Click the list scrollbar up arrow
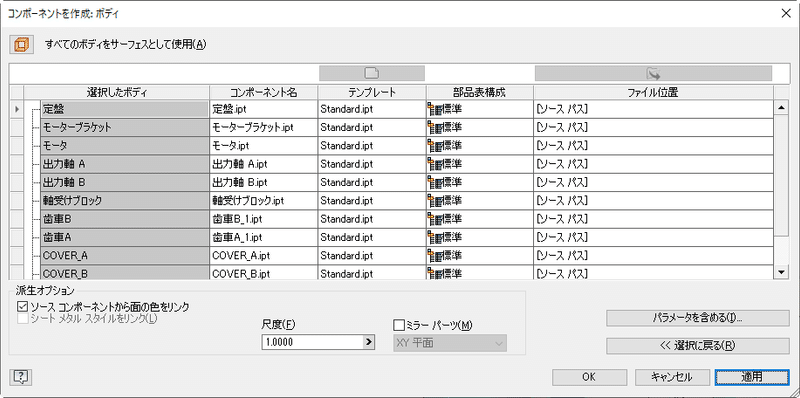 click(781, 108)
